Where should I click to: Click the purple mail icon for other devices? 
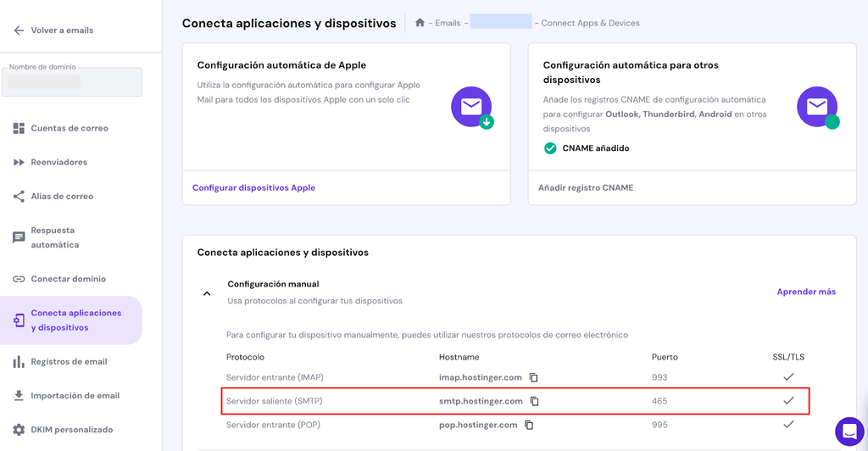pos(817,108)
